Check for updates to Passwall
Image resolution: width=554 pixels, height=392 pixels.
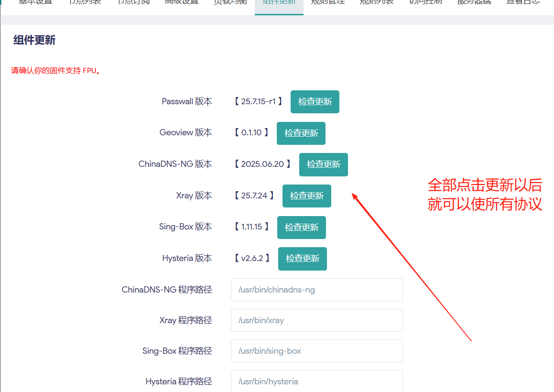(x=315, y=102)
